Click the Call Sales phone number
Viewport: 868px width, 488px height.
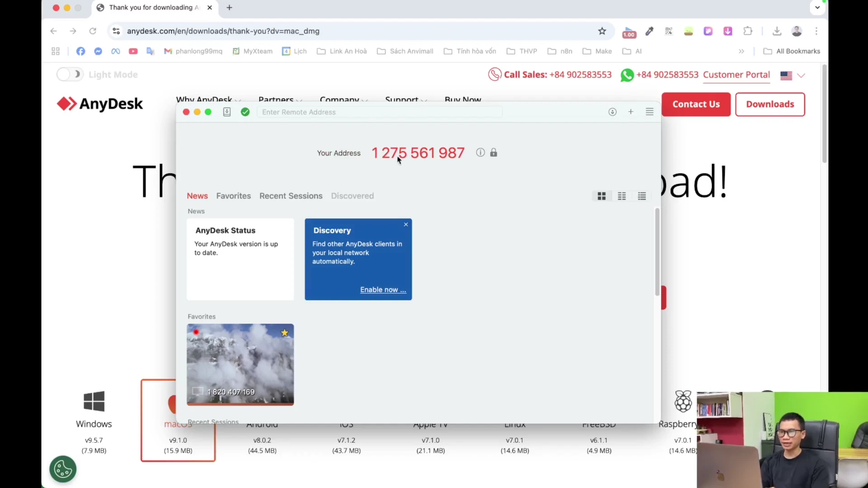[580, 75]
